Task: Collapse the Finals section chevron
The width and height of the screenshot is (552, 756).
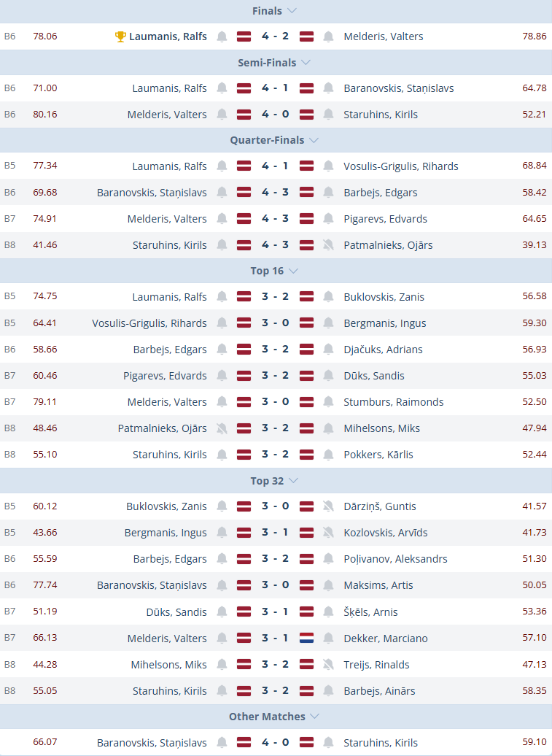Action: pos(292,11)
